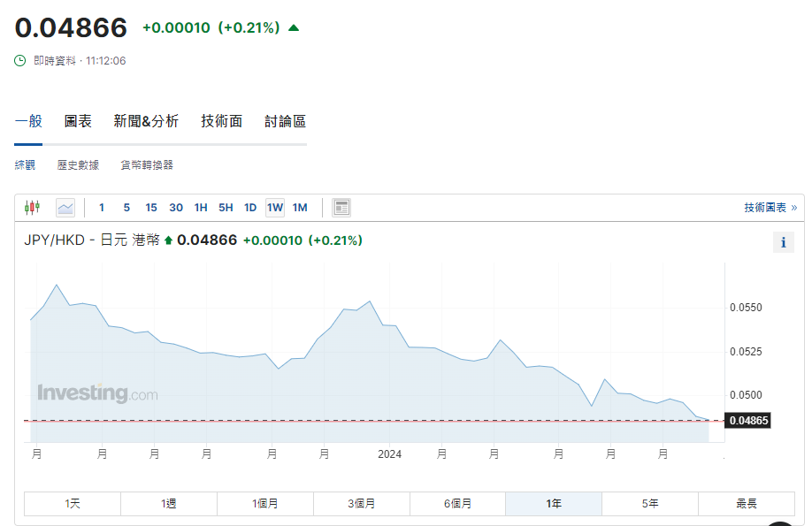Click the info icon on chart
This screenshot has width=812, height=526.
[x=783, y=242]
